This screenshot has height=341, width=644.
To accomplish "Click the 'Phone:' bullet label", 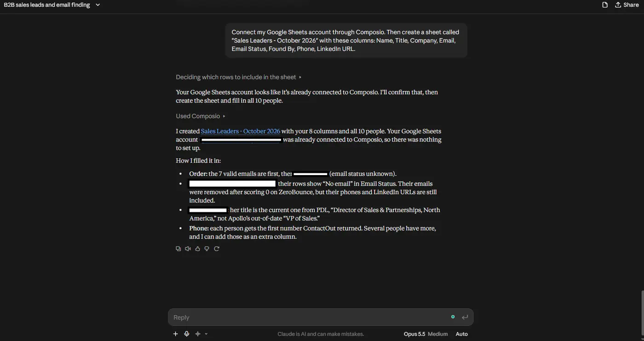I will pos(199,228).
